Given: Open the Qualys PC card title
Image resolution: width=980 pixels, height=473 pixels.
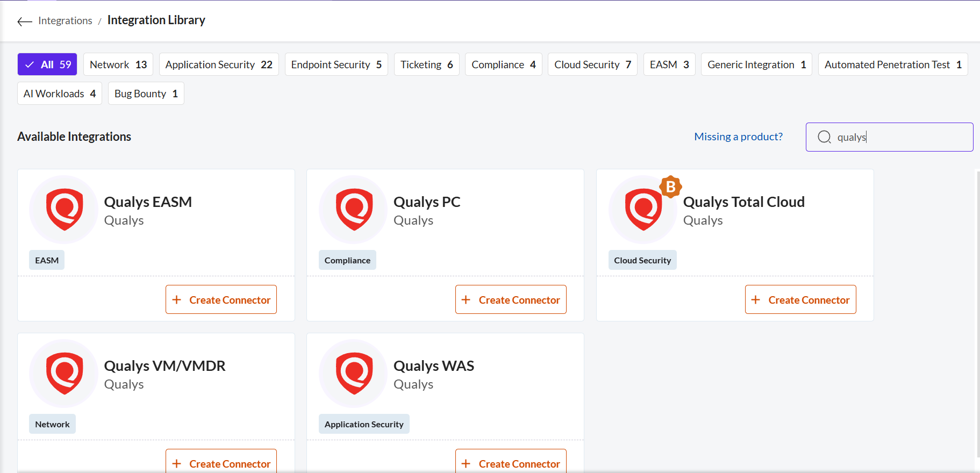Looking at the screenshot, I should tap(427, 202).
